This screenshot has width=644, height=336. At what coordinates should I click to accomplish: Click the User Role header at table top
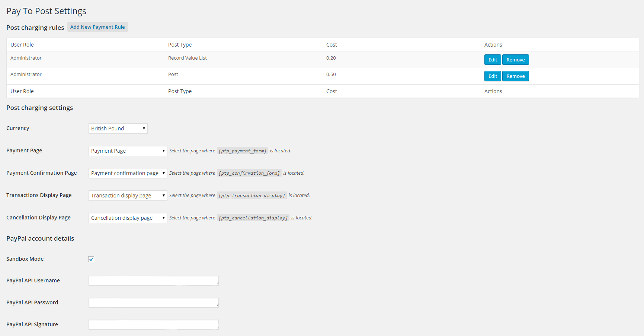coord(22,45)
